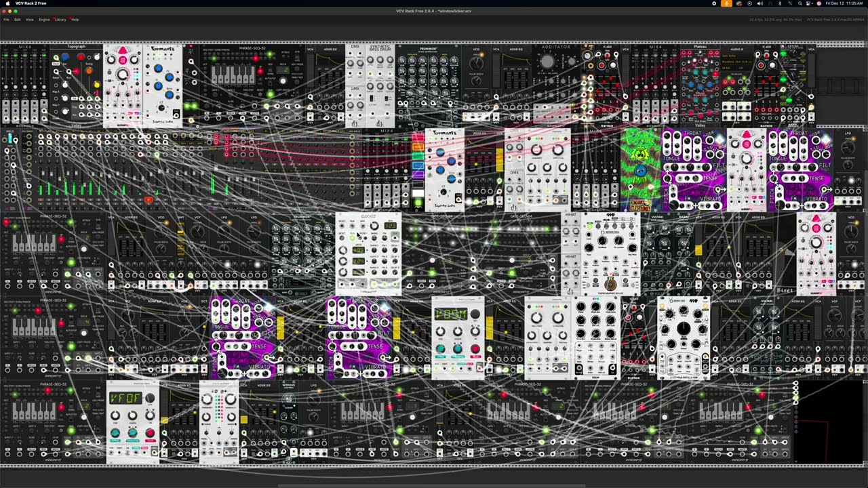Open the Library menu
The image size is (868, 488).
pos(60,20)
